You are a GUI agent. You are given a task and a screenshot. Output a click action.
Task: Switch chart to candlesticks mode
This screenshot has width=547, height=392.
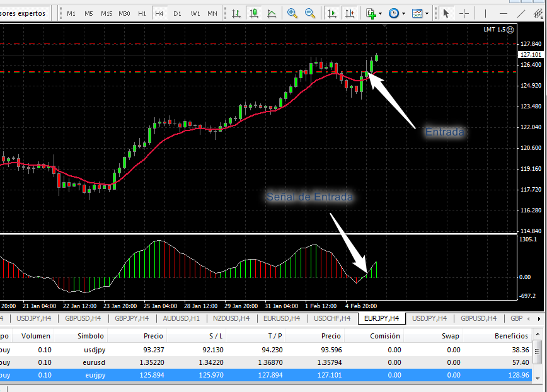[254, 14]
